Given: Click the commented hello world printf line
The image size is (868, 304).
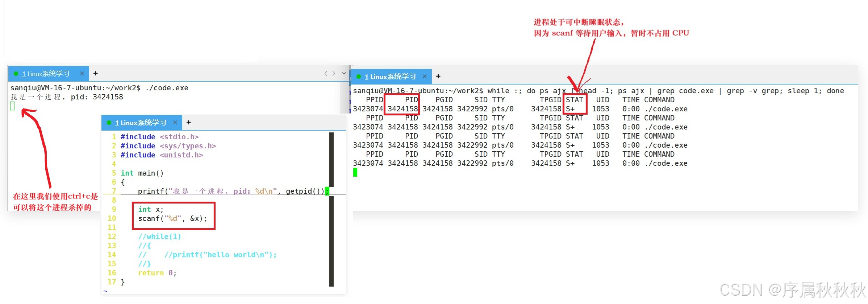Looking at the screenshot, I should (x=207, y=255).
